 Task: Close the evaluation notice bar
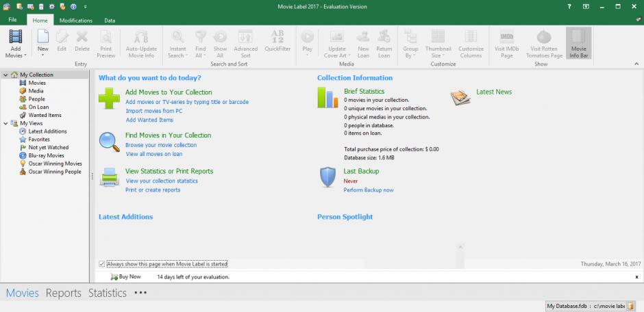click(637, 277)
